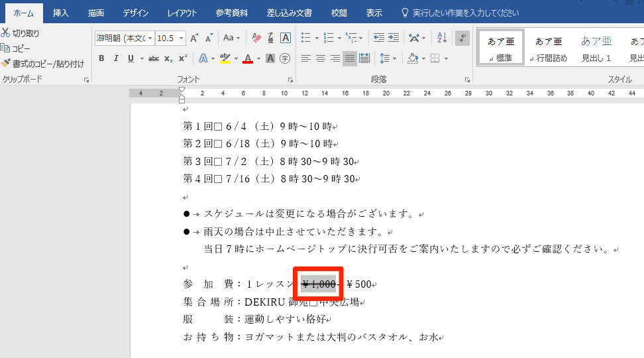Open the 表示 tab

tap(374, 13)
